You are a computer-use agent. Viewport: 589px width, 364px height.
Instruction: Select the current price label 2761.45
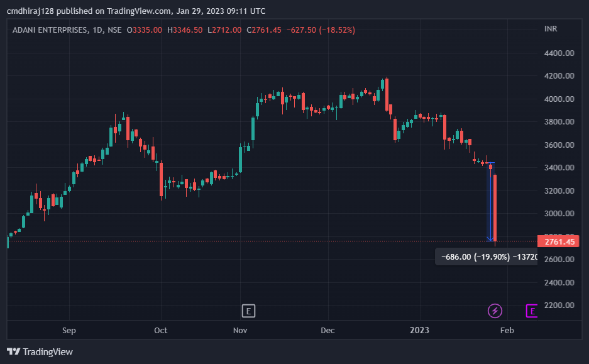pos(558,241)
